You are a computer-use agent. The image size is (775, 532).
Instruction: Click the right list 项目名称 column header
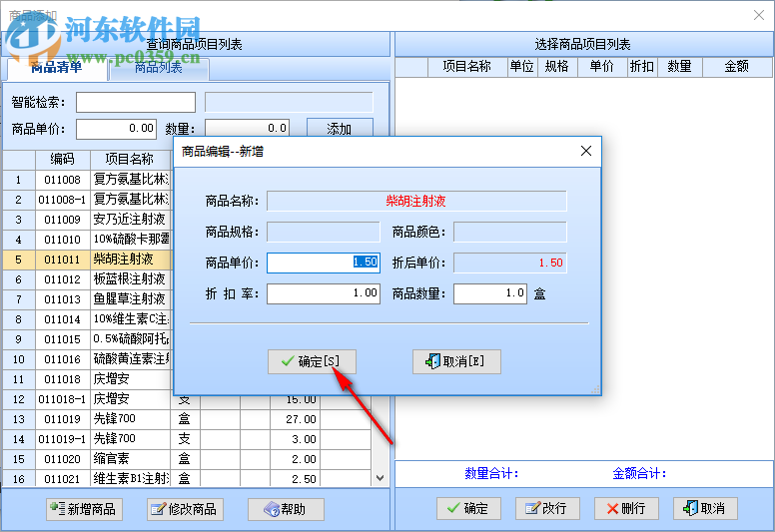coord(467,67)
